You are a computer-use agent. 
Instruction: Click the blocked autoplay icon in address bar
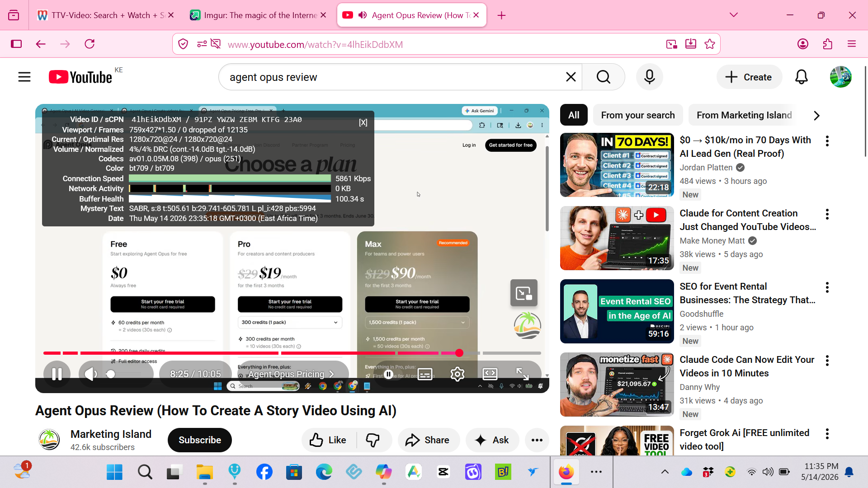pos(216,44)
